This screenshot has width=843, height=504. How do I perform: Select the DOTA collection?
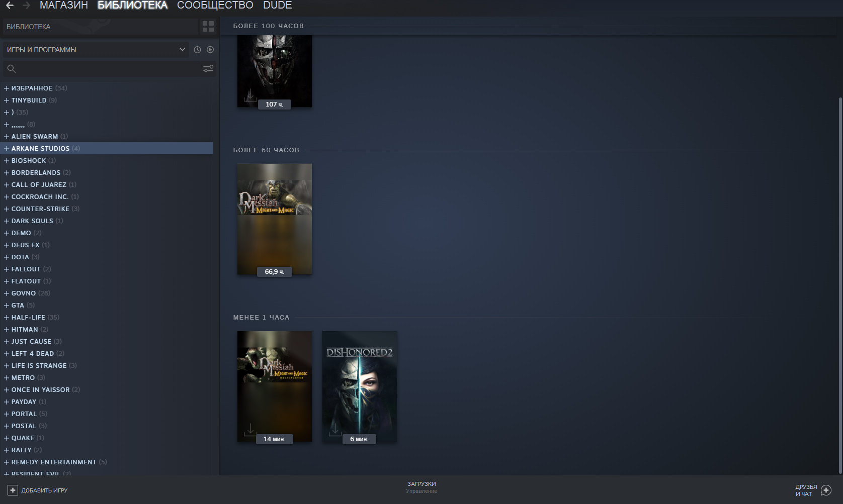tap(107, 257)
